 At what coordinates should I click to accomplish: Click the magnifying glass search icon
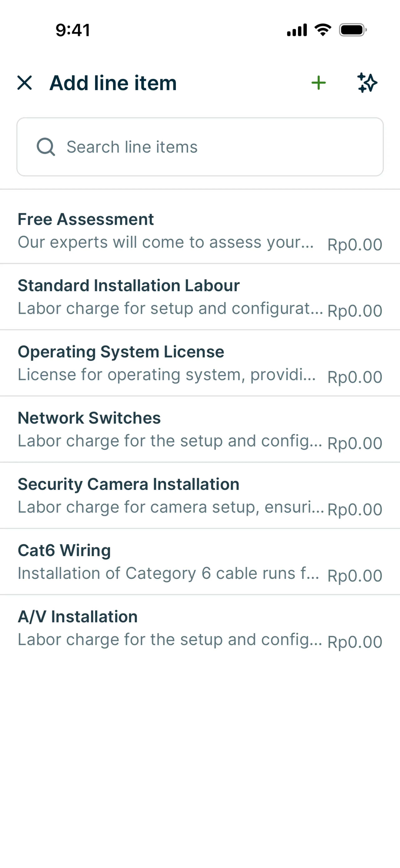click(x=46, y=147)
